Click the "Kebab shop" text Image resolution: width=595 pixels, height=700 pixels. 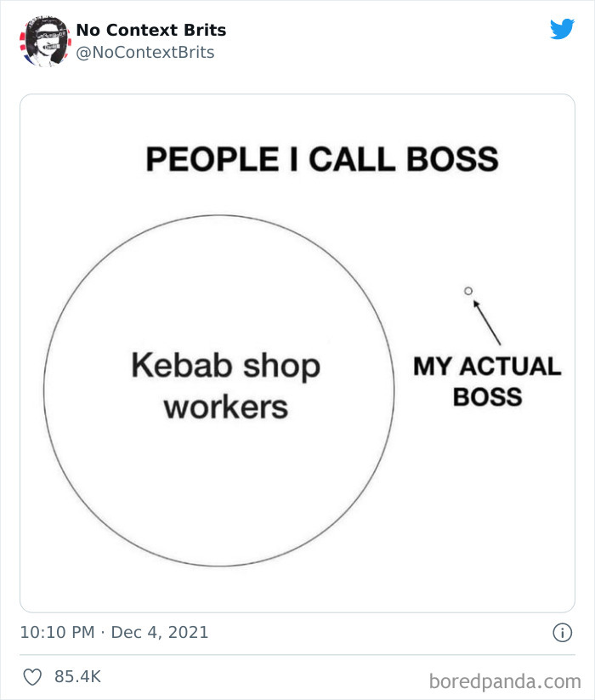pos(225,367)
